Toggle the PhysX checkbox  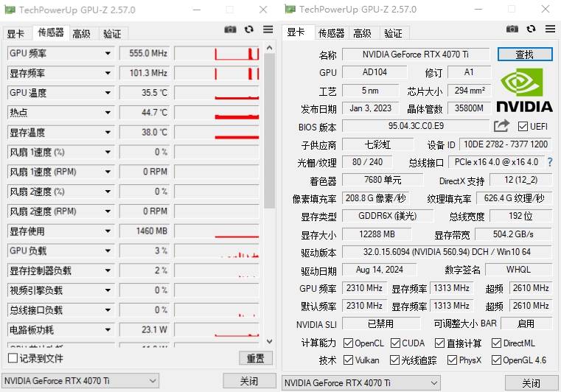coord(452,360)
